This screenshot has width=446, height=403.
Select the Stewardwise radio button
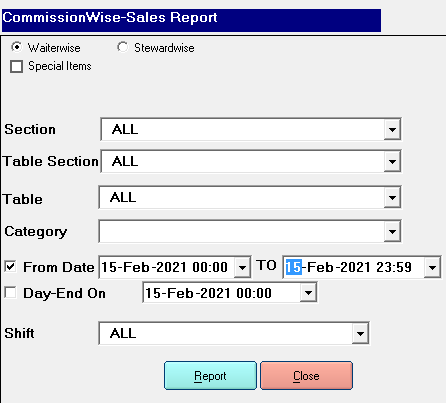pos(122,47)
